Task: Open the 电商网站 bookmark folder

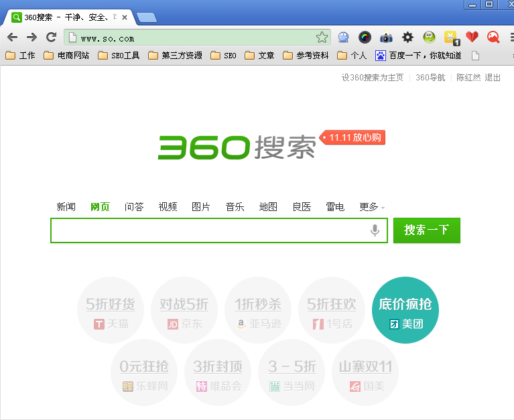Action: (x=66, y=56)
